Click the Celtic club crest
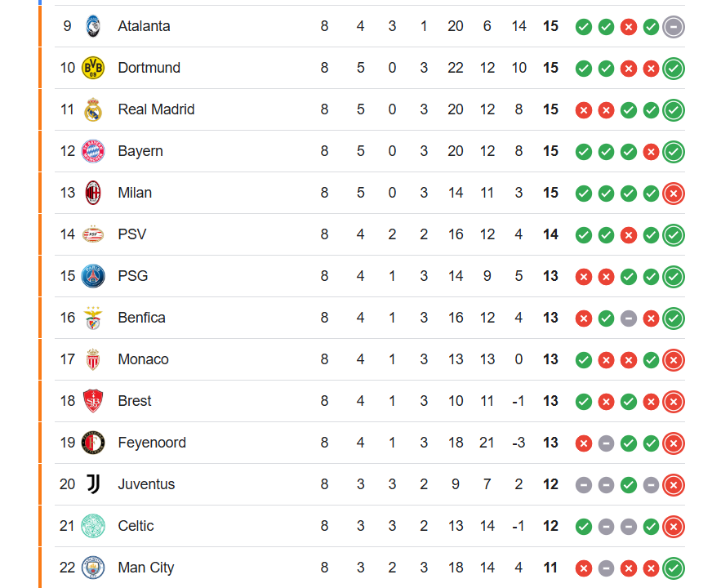This screenshot has width=721, height=588. (93, 526)
